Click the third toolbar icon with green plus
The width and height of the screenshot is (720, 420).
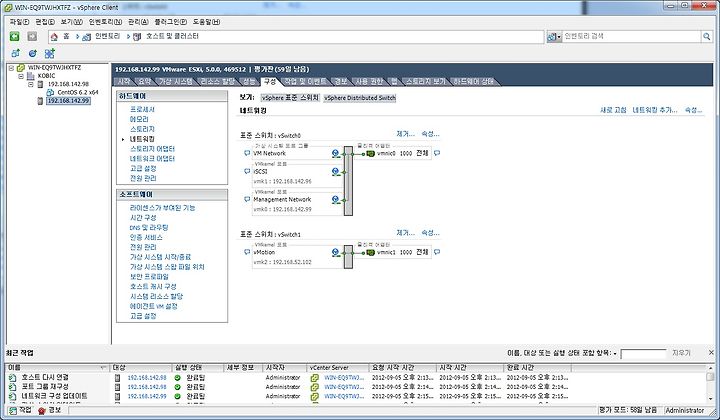49,53
